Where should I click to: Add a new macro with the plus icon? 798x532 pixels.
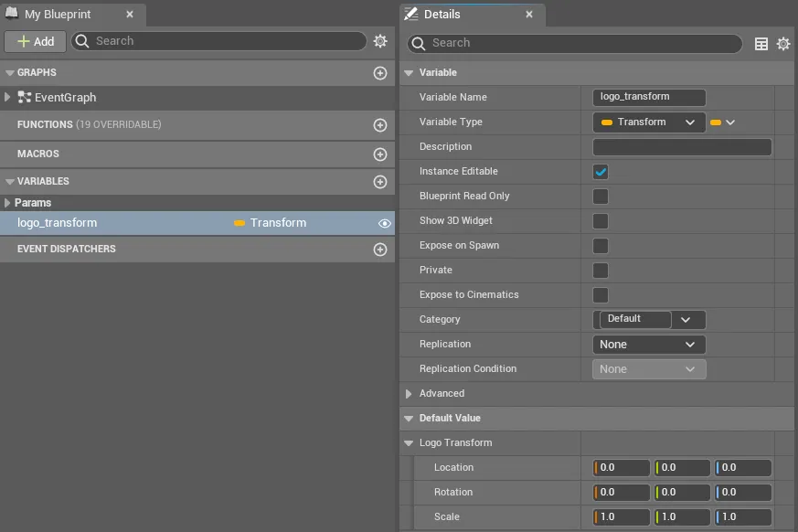point(380,154)
